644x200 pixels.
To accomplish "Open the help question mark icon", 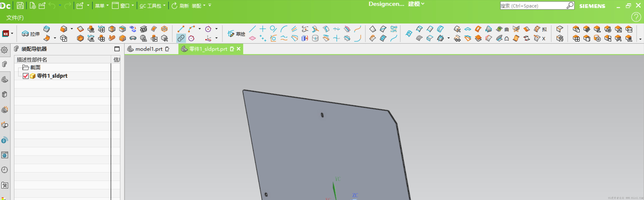I will (636, 17).
